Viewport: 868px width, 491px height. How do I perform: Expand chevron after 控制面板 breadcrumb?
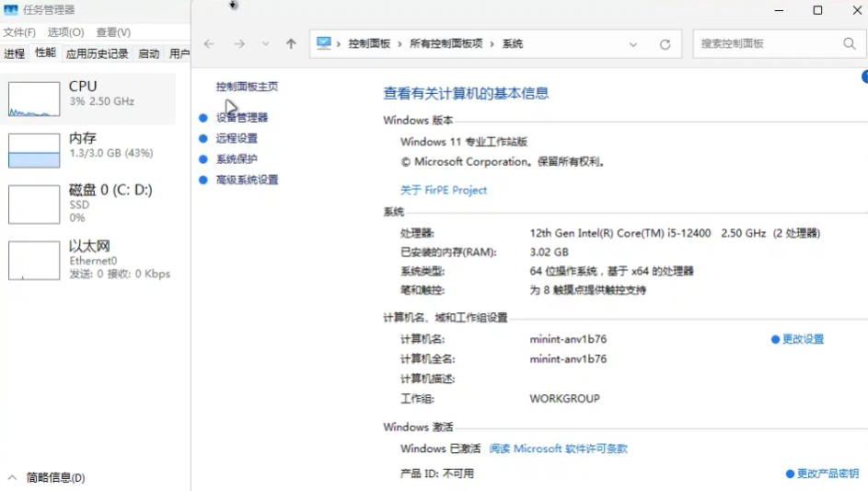click(399, 44)
